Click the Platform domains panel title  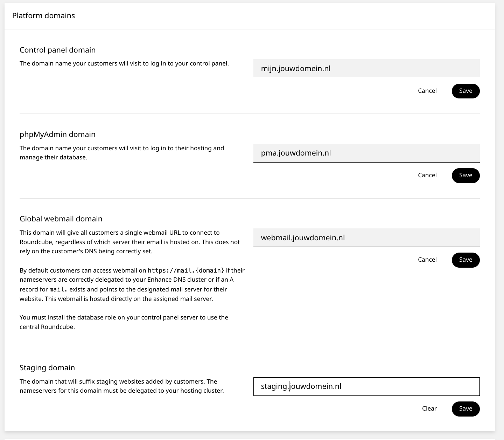(x=43, y=16)
